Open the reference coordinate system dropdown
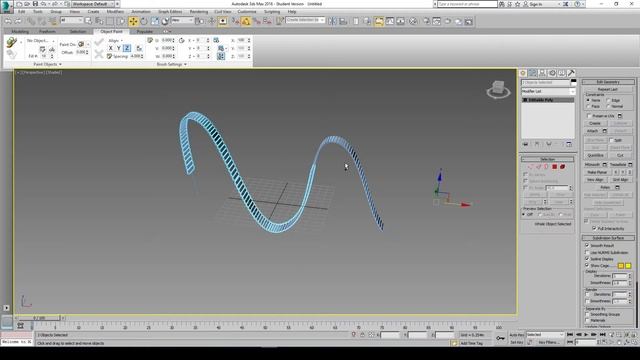Viewport: 640px width, 360px height. click(x=182, y=20)
